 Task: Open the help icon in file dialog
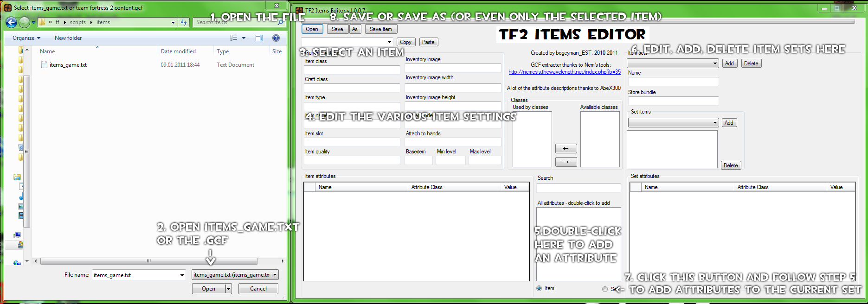276,38
